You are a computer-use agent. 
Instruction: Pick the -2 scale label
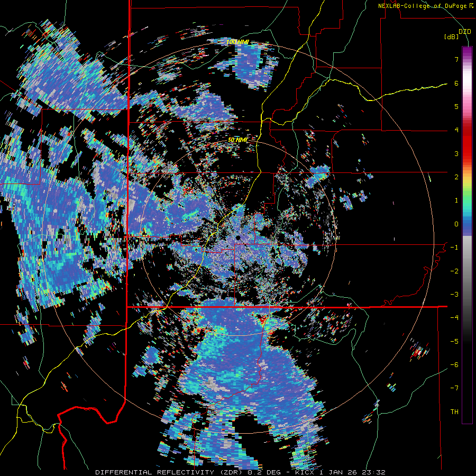[x=454, y=271]
